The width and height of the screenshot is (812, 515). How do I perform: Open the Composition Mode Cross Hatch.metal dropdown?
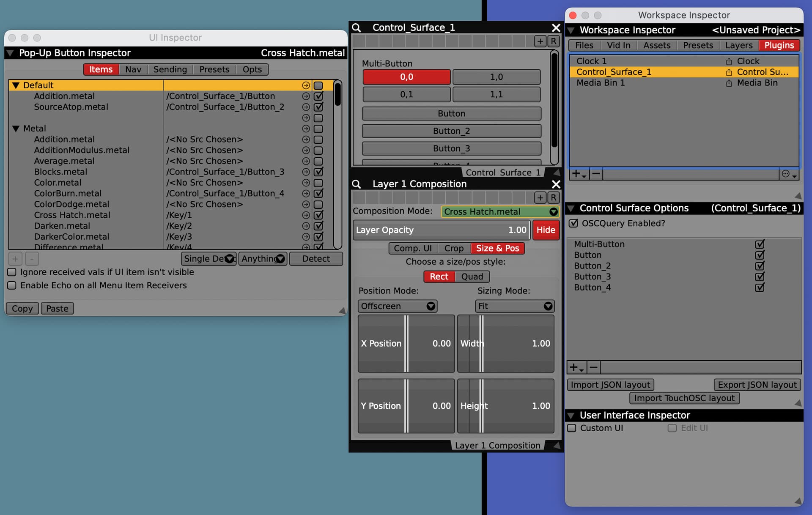click(500, 211)
